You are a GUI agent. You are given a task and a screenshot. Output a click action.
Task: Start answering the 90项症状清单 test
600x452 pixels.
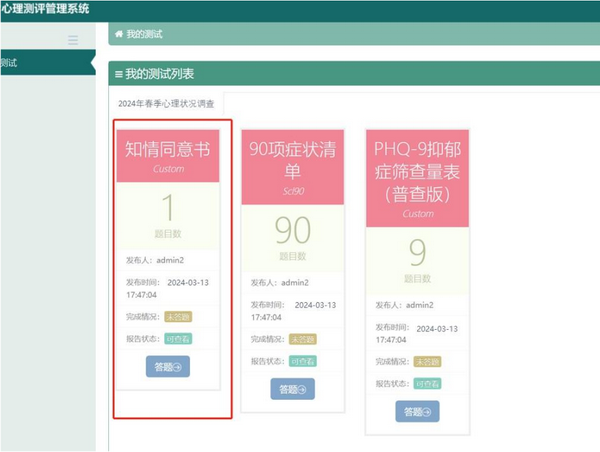[x=292, y=389]
